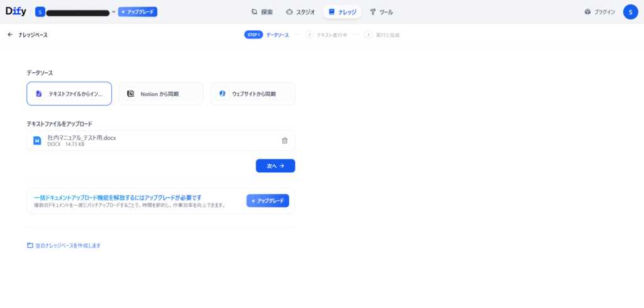Image resolution: width=644 pixels, height=308 pixels.
Task: Click step 3 実行と完成 indicator
Action: [382, 35]
